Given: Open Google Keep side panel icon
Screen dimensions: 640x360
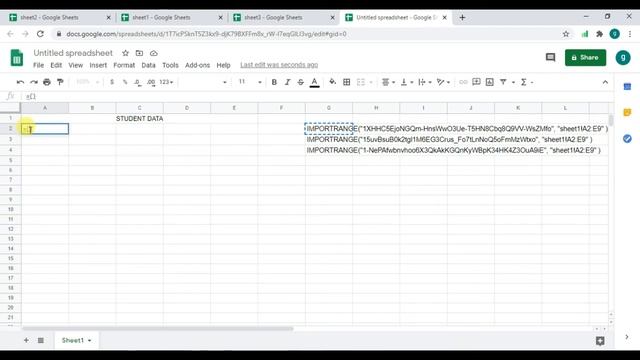Looking at the screenshot, I should point(627,112).
